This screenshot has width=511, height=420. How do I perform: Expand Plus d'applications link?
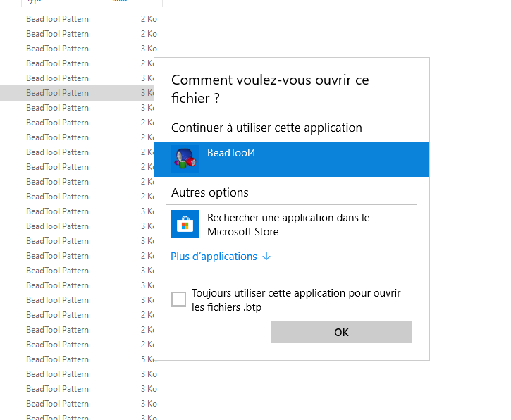click(221, 257)
